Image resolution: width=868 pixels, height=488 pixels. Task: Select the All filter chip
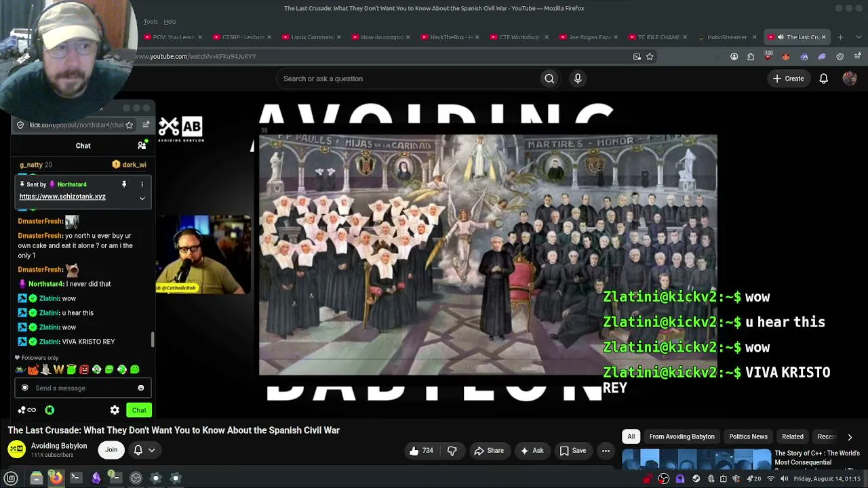631,437
